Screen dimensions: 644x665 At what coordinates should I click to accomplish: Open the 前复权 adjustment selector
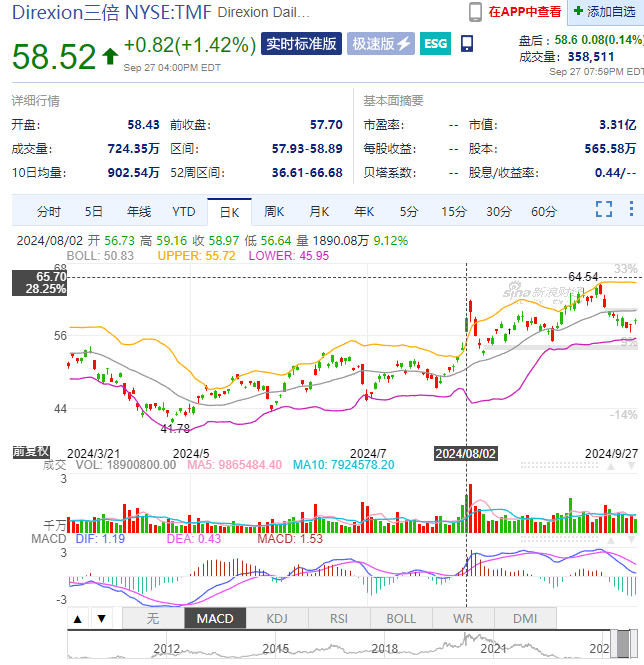pyautogui.click(x=31, y=452)
